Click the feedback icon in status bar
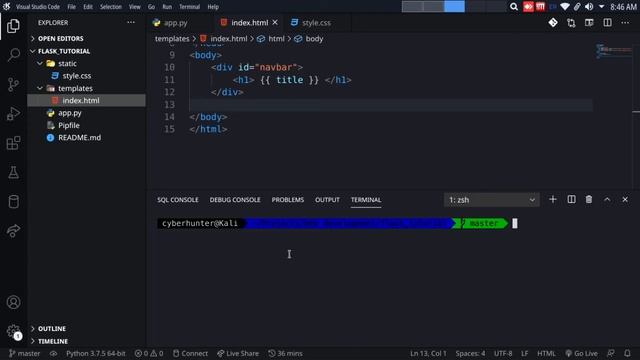The image size is (640, 360). click(x=611, y=353)
